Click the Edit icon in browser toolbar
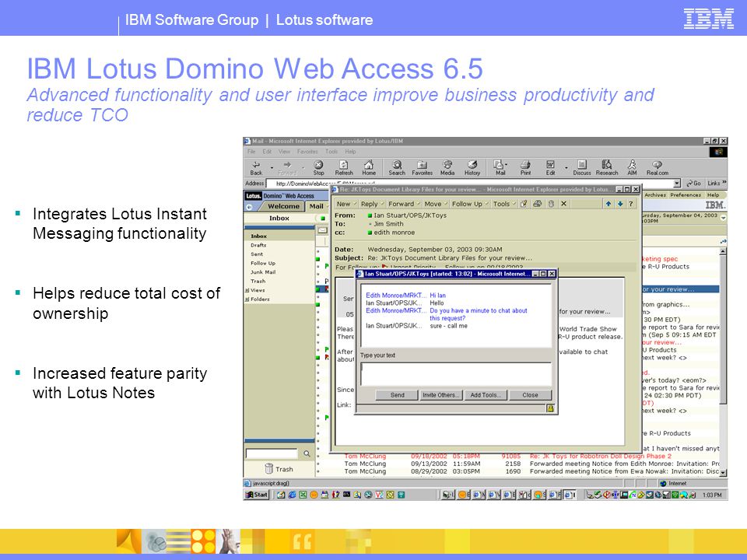The image size is (747, 560). coord(550,168)
